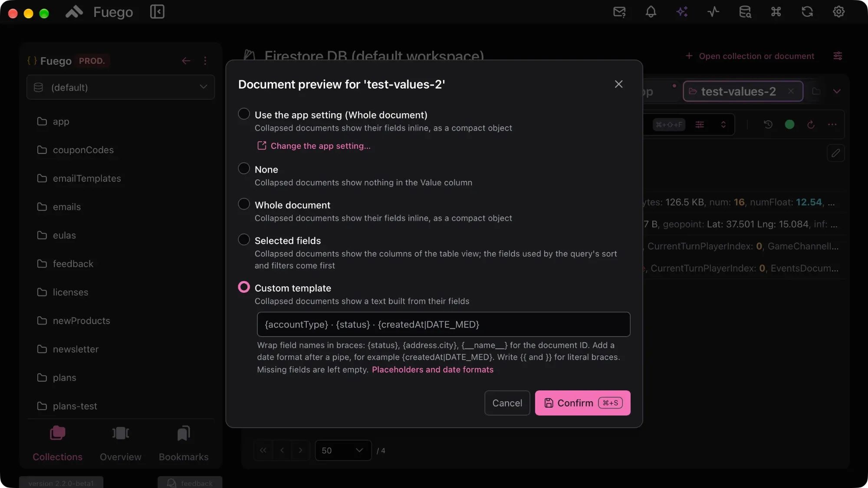The image size is (868, 488).
Task: Switch to the Overview tab
Action: point(121,443)
